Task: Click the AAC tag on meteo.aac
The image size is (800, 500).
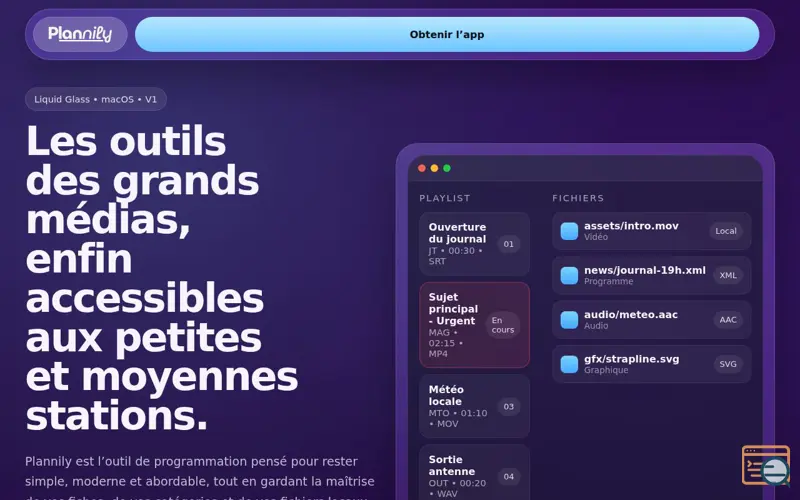Action: pos(728,320)
